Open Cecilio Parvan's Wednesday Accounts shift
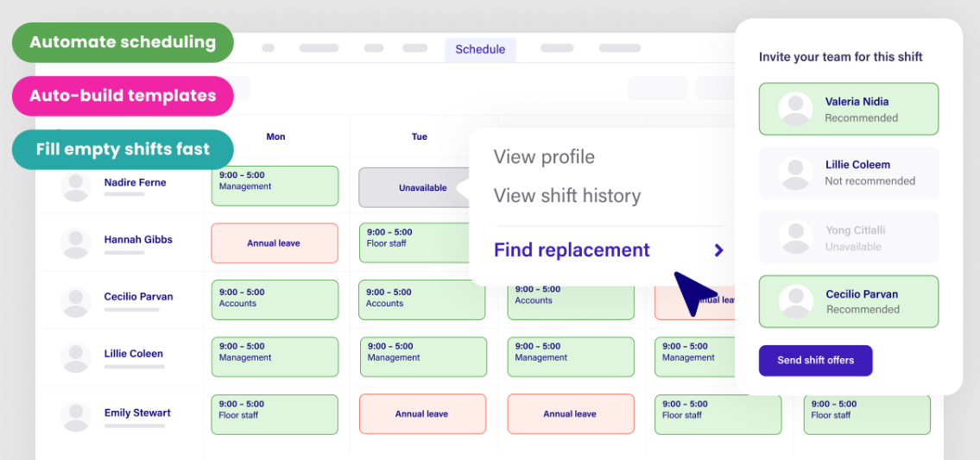 572,303
